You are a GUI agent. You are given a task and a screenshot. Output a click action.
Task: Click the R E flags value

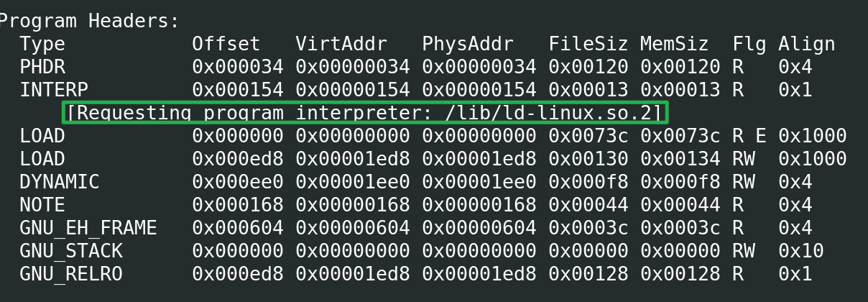point(749,136)
